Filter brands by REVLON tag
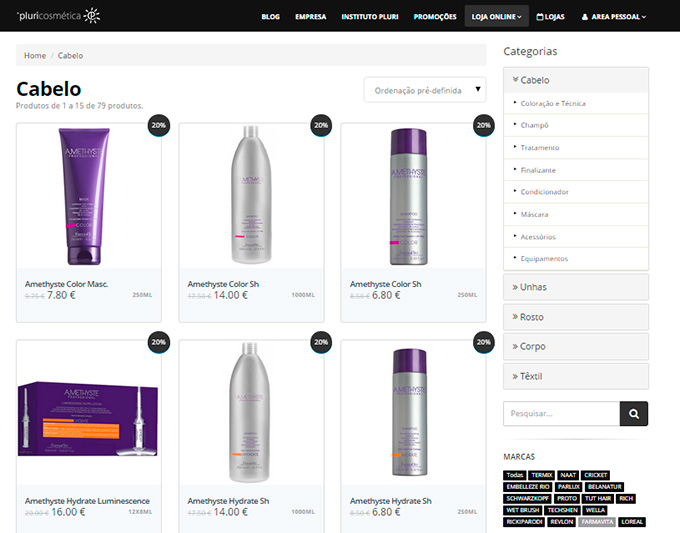Screen dimensions: 680x533 (x=562, y=522)
